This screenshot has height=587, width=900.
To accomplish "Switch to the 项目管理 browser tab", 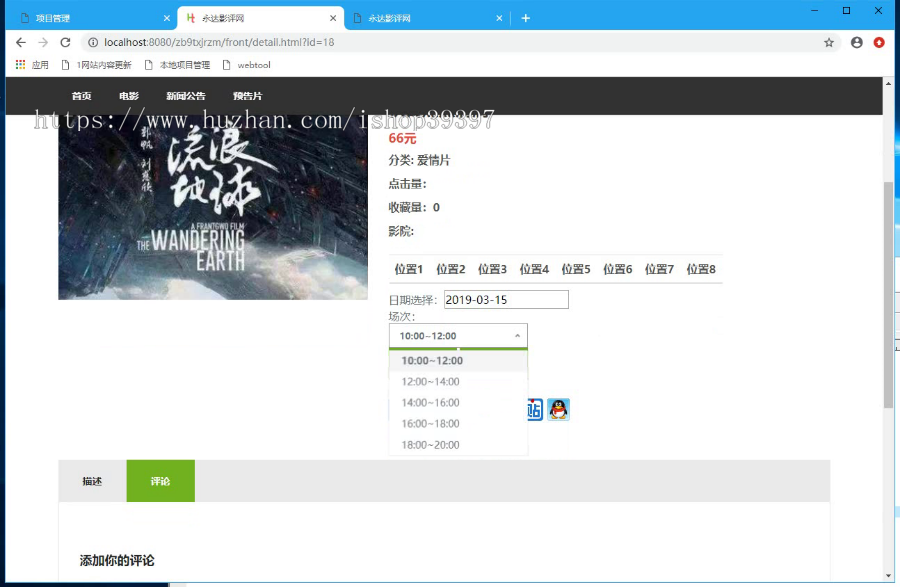I will pyautogui.click(x=95, y=18).
